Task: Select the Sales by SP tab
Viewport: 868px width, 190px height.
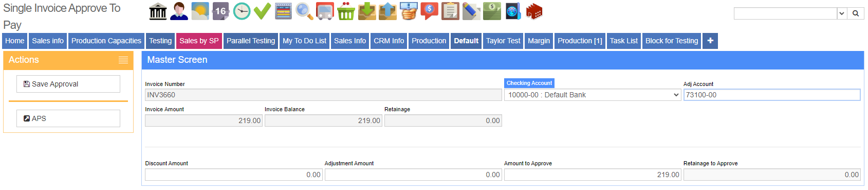Action: [x=199, y=41]
